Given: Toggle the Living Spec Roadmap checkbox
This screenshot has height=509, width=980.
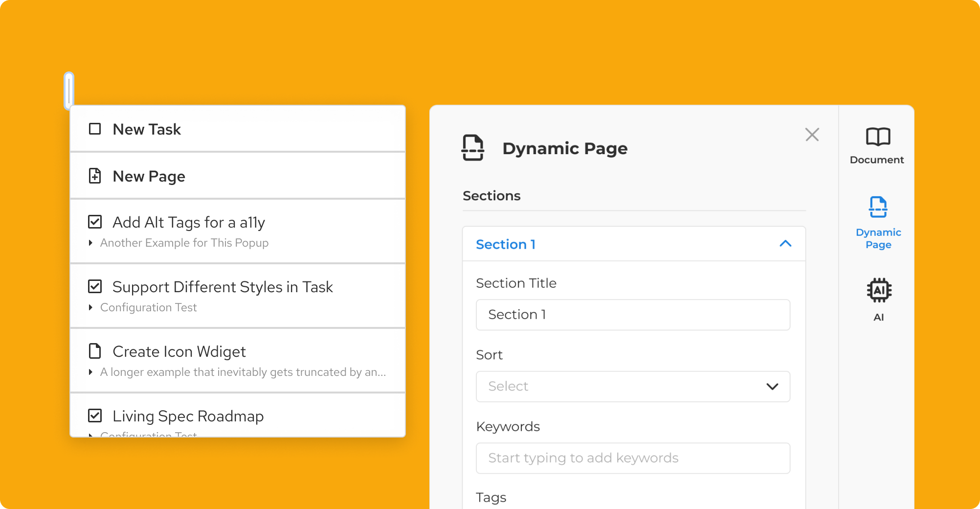Looking at the screenshot, I should tap(95, 416).
